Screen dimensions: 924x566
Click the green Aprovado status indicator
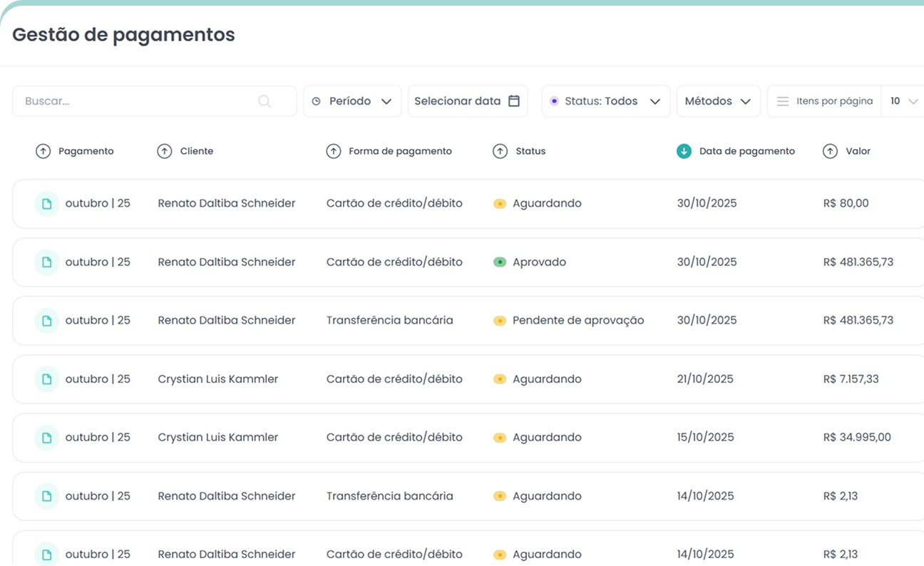click(500, 262)
